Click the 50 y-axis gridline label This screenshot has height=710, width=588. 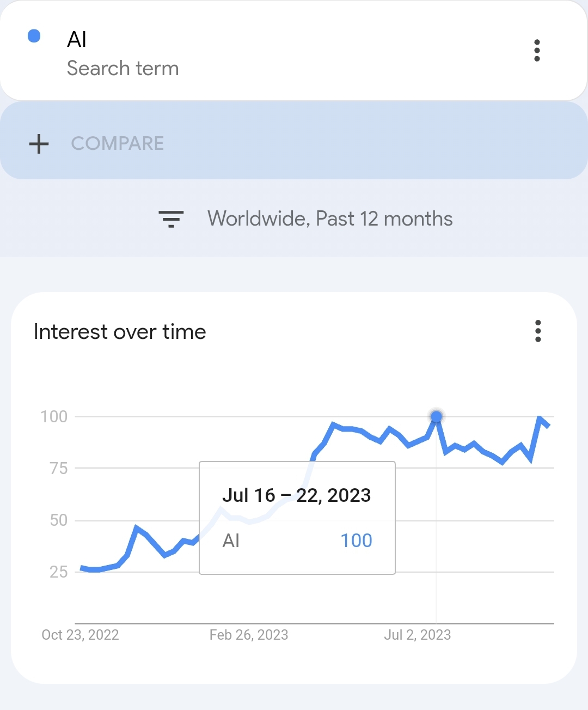[59, 520]
